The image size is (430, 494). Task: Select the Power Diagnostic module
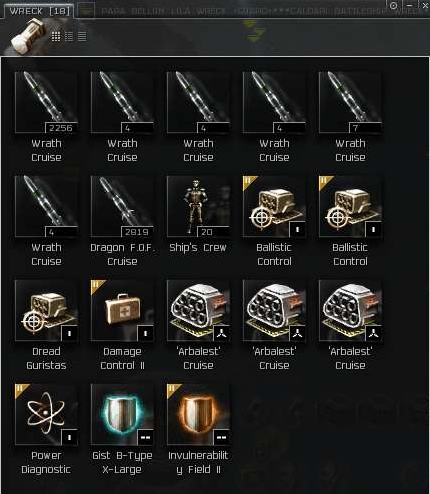pyautogui.click(x=46, y=414)
